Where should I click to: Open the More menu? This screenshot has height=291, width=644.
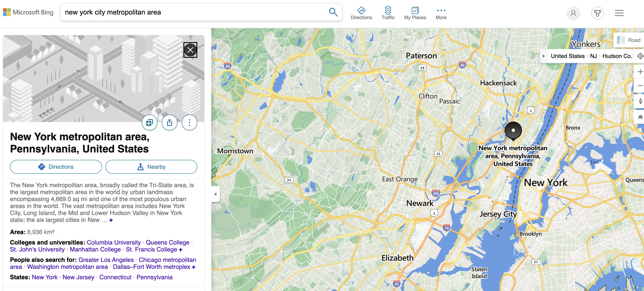point(441,13)
